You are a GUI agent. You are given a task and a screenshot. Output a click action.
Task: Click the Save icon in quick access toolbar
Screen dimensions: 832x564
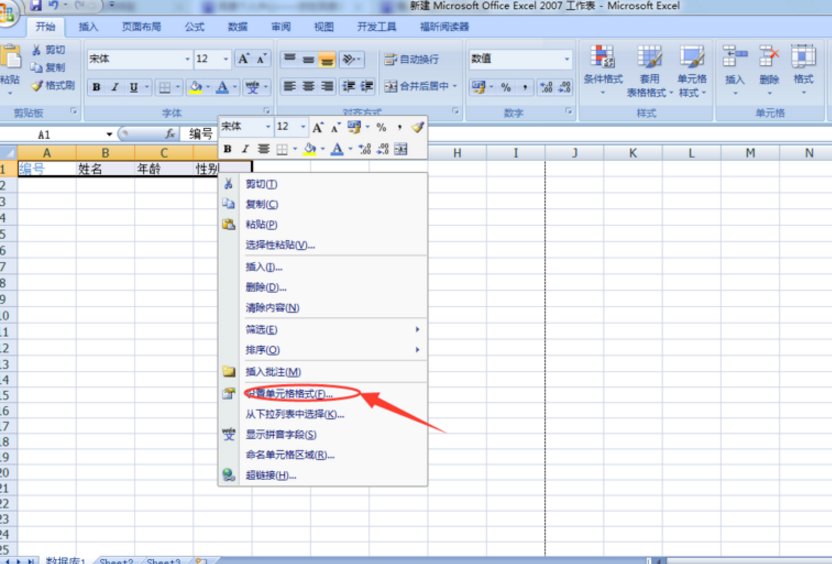36,6
